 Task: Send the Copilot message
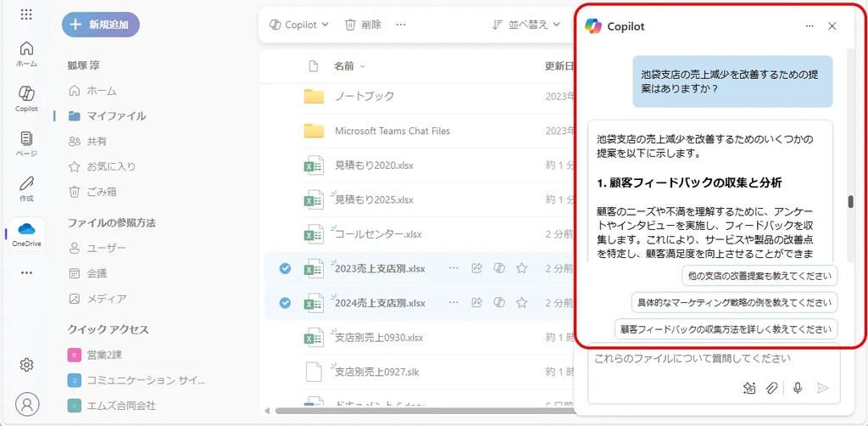tap(823, 388)
